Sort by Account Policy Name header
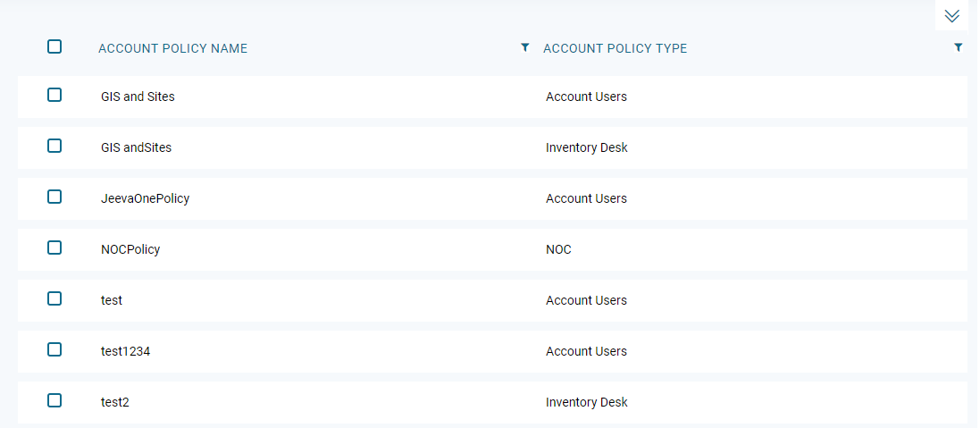The image size is (980, 428). [x=173, y=48]
